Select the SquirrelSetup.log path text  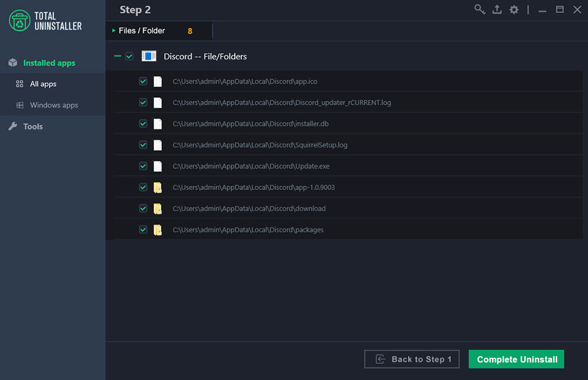(260, 145)
